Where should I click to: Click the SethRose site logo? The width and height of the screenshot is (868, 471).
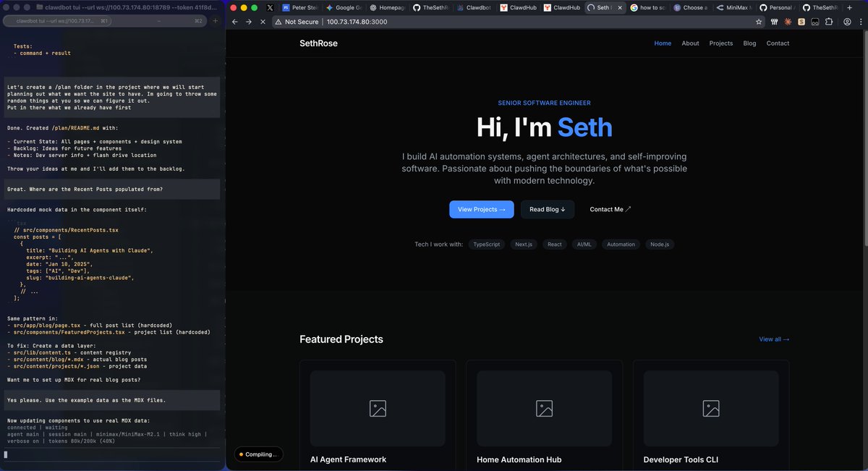(318, 43)
